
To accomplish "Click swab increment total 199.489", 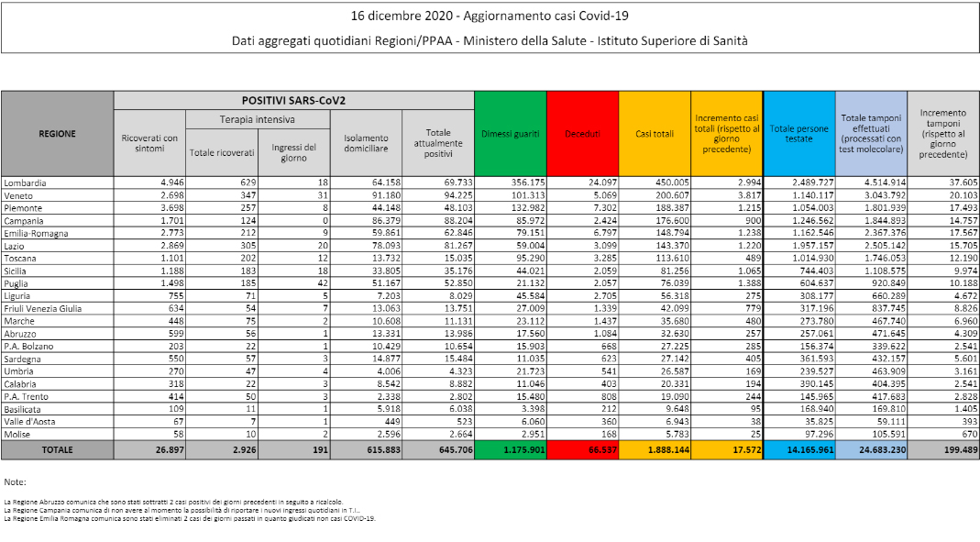I will pyautogui.click(x=943, y=449).
